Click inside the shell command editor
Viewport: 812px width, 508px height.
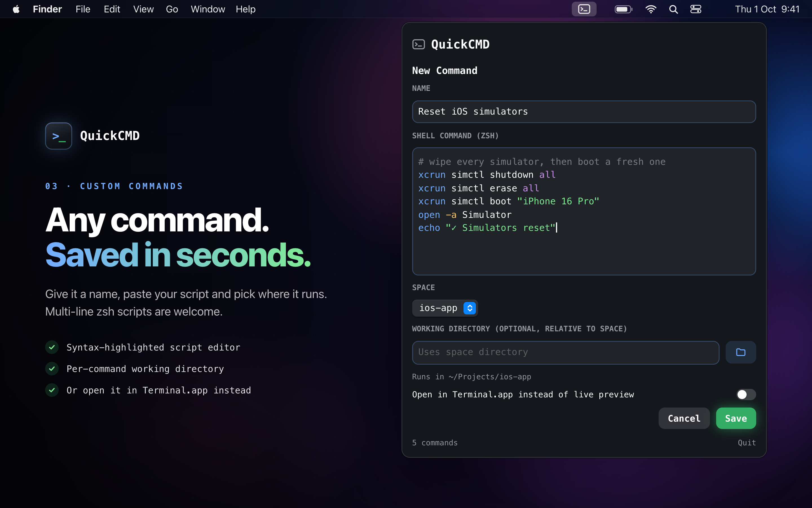click(x=584, y=211)
